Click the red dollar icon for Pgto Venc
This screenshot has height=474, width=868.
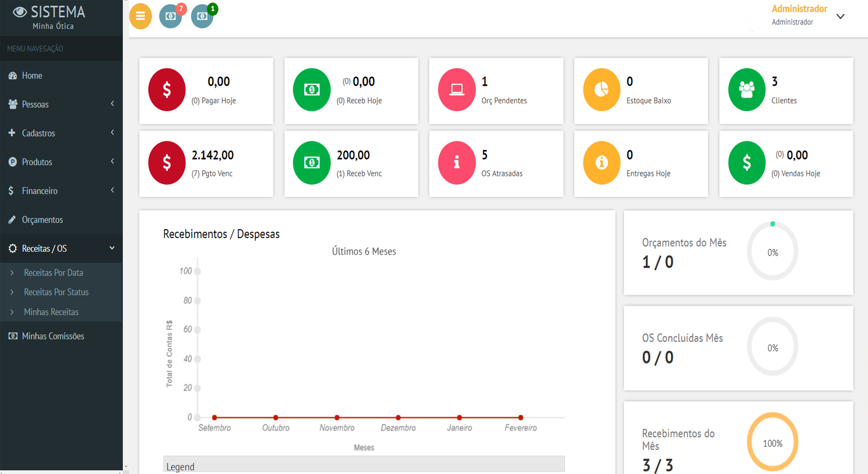coord(167,163)
